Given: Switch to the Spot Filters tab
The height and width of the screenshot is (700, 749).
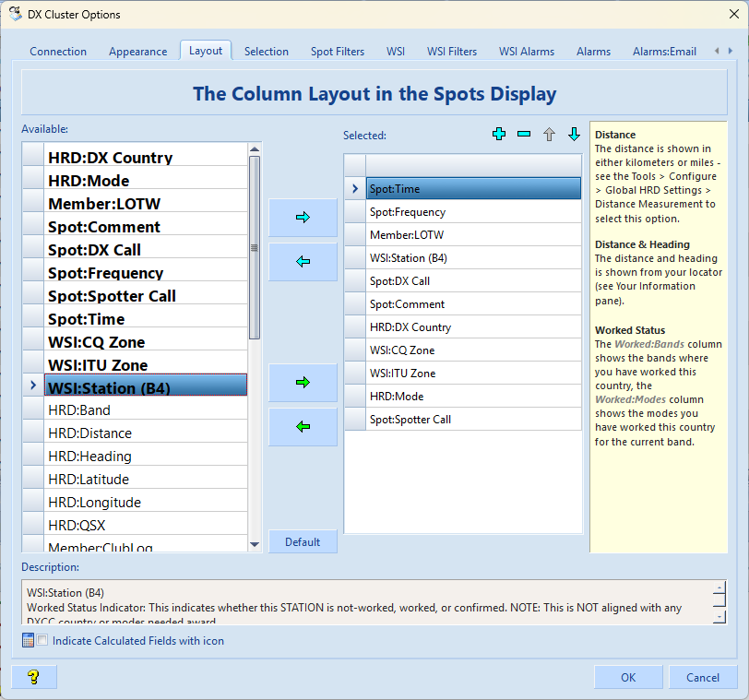Looking at the screenshot, I should (x=337, y=52).
